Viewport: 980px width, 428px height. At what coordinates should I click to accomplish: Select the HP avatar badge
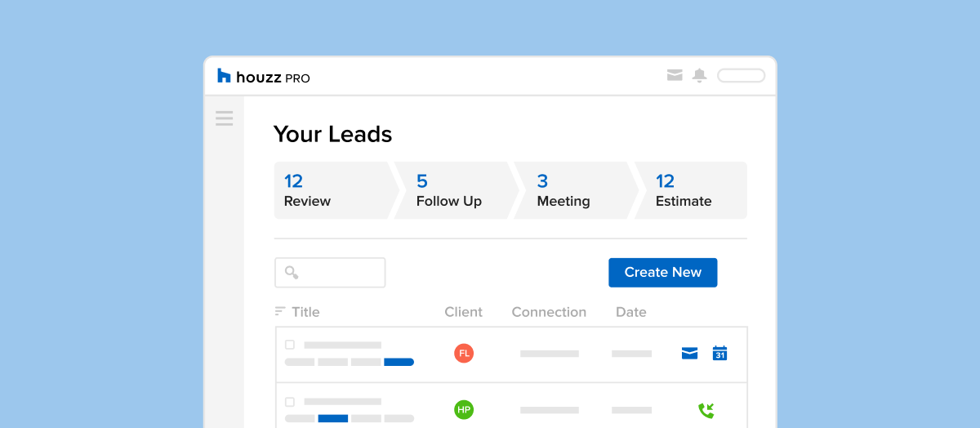coord(464,409)
